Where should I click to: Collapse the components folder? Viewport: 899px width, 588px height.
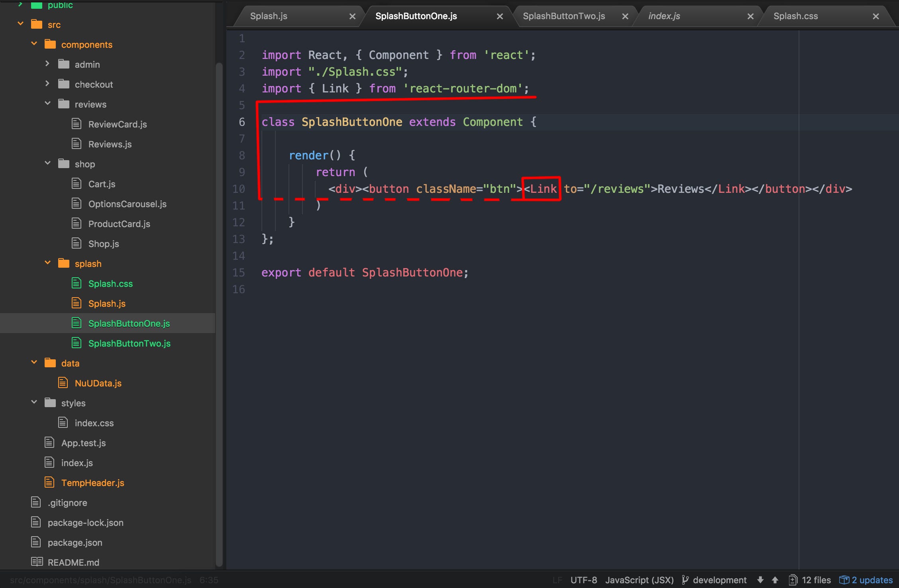34,43
